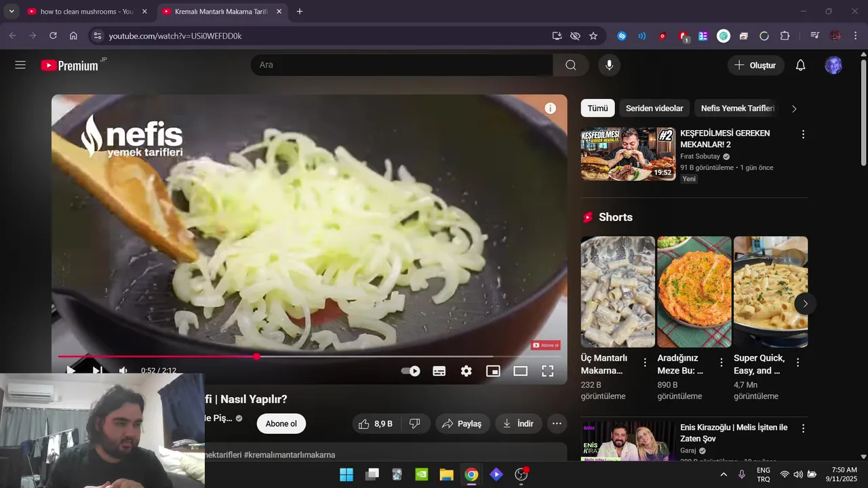Screen dimensions: 868x488
Task: Dislike the video
Action: [x=414, y=424]
